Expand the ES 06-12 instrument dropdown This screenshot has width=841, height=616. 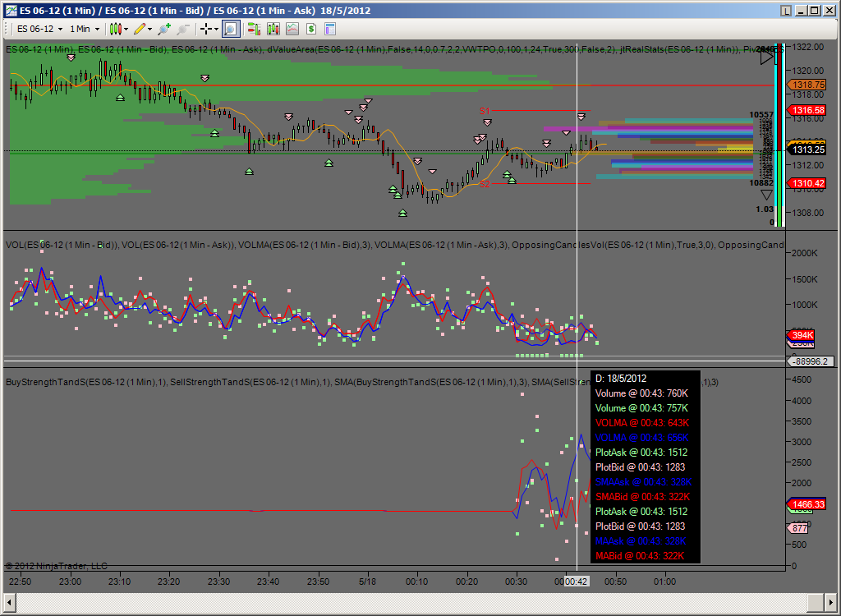click(60, 29)
